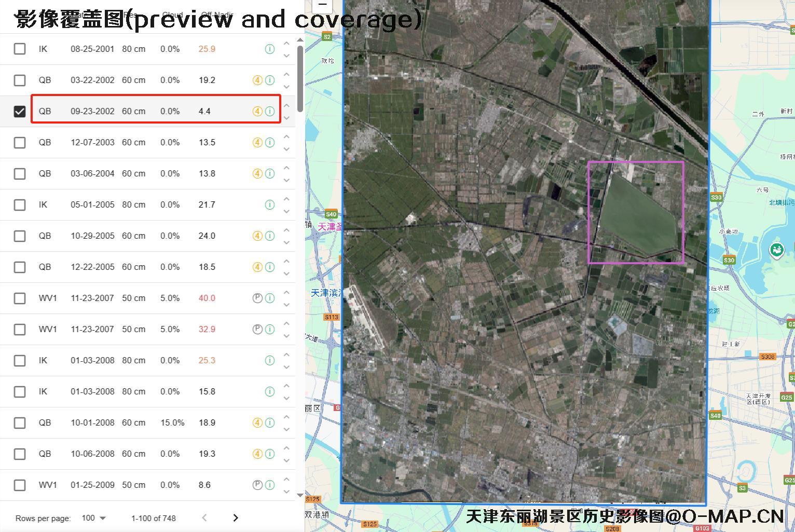Click inside the pink area-of-interest rectangle

pyautogui.click(x=636, y=213)
